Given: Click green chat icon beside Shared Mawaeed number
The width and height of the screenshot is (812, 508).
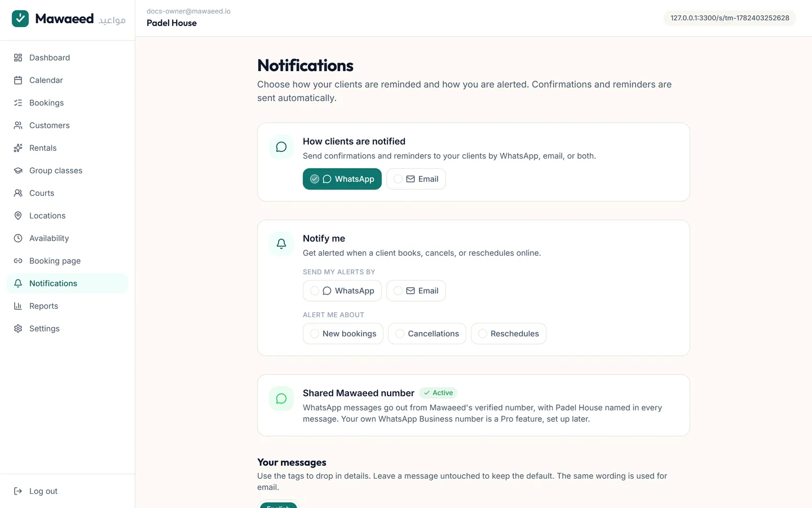Looking at the screenshot, I should 281,398.
